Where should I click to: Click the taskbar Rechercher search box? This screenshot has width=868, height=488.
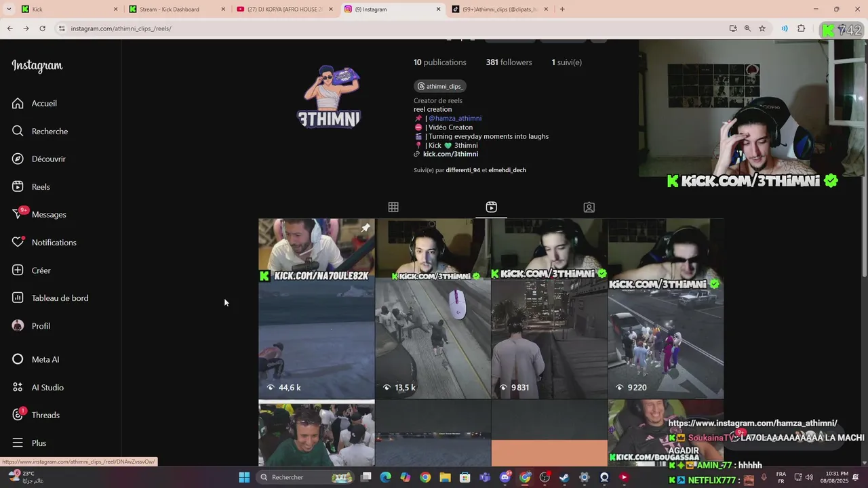click(305, 477)
